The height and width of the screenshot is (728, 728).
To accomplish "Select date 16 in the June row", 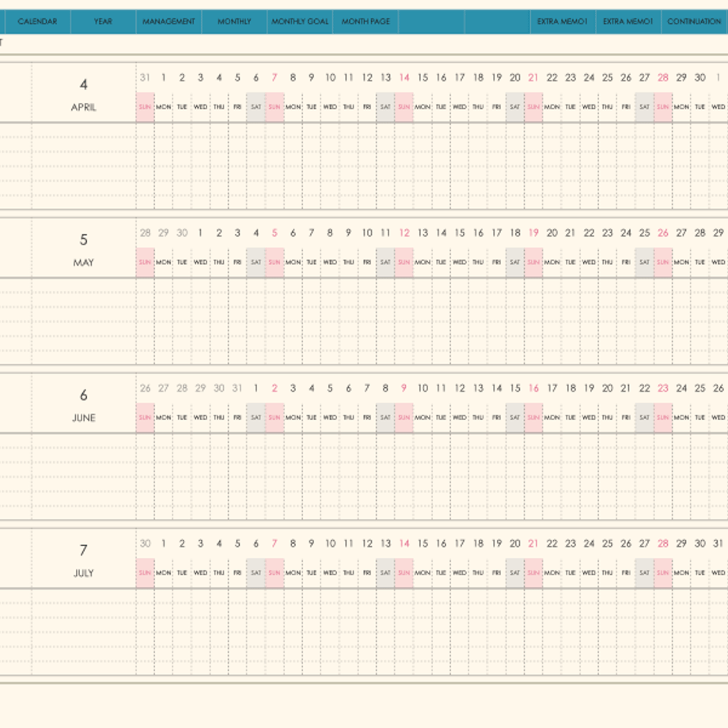I will (533, 389).
